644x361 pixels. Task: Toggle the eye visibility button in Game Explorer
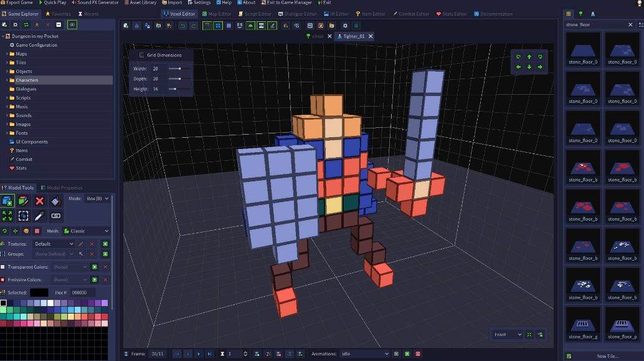pos(72,24)
